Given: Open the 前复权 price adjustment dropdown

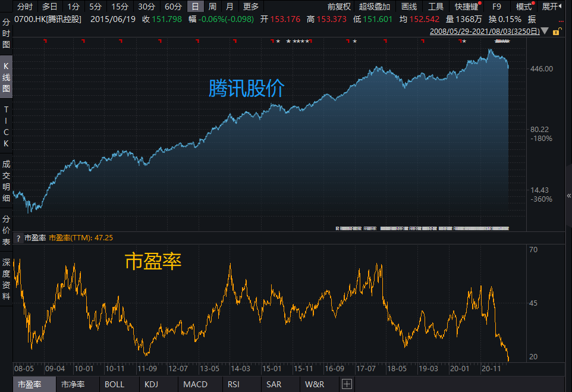Looking at the screenshot, I should [339, 7].
